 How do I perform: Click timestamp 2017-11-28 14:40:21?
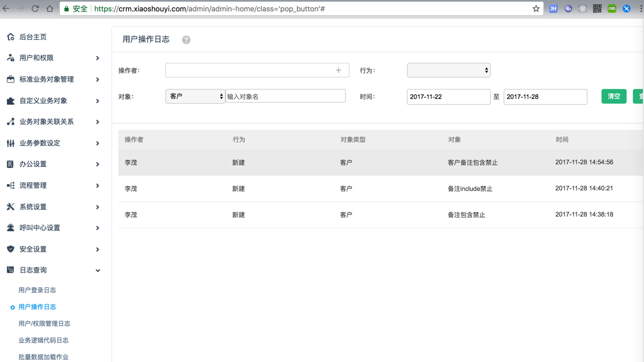(584, 188)
